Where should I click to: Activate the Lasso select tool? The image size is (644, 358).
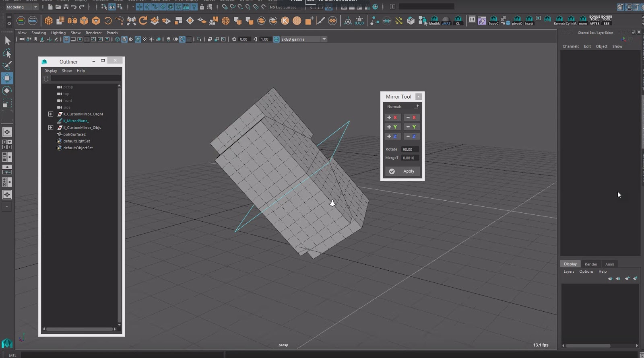7,53
